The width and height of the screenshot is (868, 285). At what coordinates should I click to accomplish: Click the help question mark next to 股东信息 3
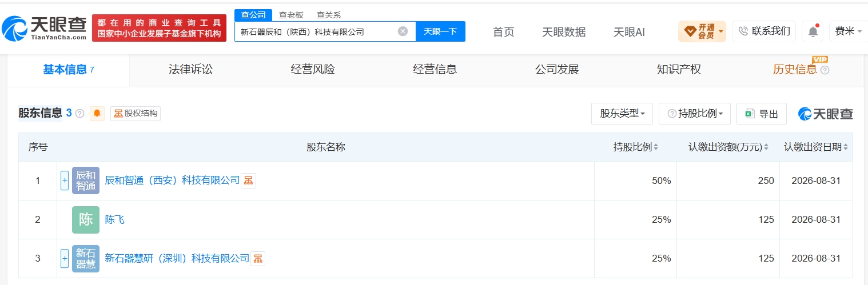(x=79, y=114)
